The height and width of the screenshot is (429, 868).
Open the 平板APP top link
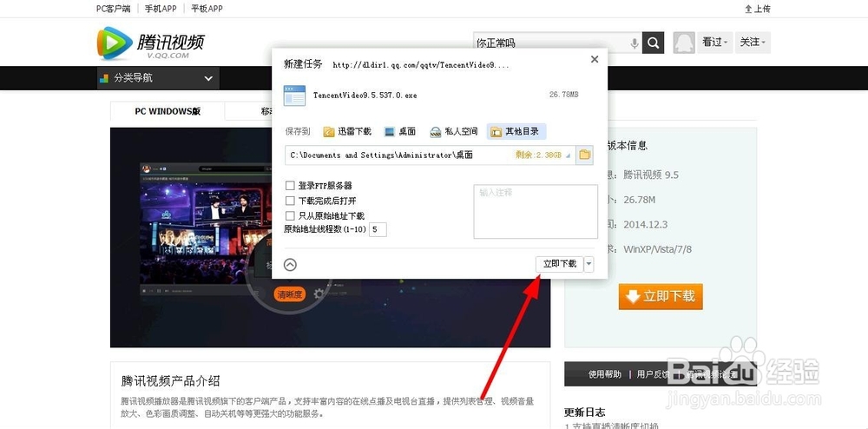207,9
